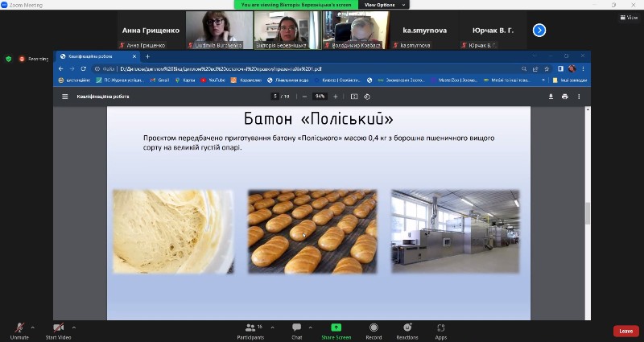Open the YouTube bookmark

[213, 80]
